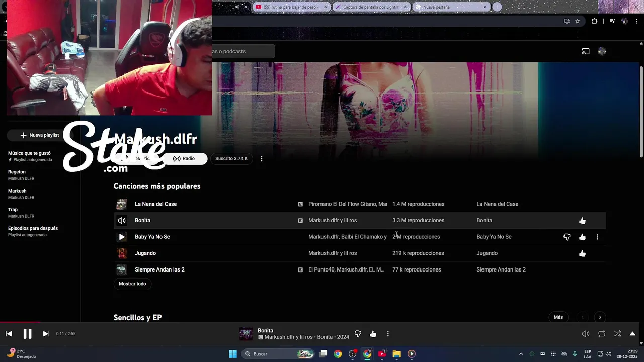Toggle shuffle in the player bar
Screen dimensions: 644x362
tap(617, 334)
